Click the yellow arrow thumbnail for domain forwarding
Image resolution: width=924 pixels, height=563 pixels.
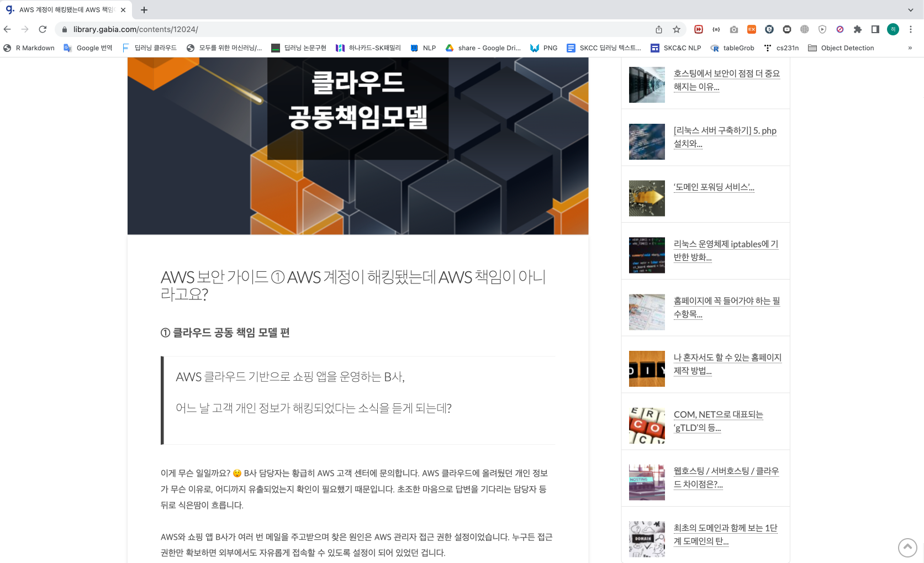[x=647, y=198]
